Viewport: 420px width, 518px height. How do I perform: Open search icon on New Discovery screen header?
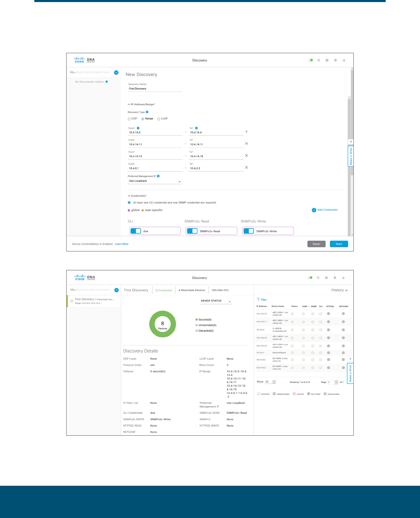[319, 60]
